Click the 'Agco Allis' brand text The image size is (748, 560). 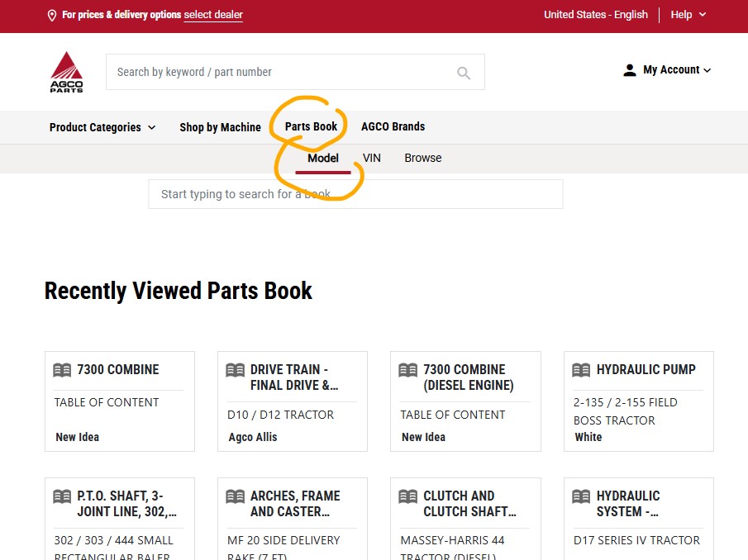253,437
